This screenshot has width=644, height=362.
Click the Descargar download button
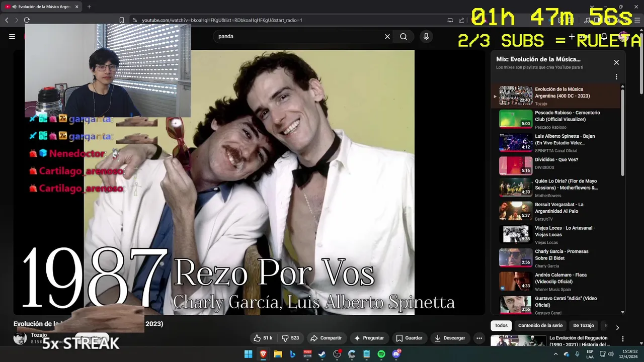click(x=450, y=338)
